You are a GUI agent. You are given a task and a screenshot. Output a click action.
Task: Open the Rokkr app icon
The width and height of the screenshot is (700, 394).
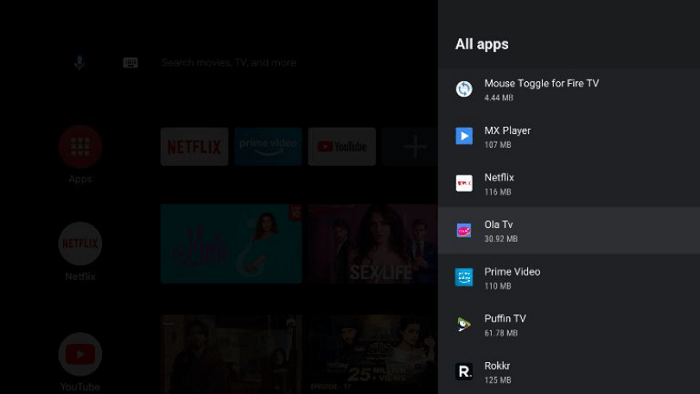click(464, 371)
